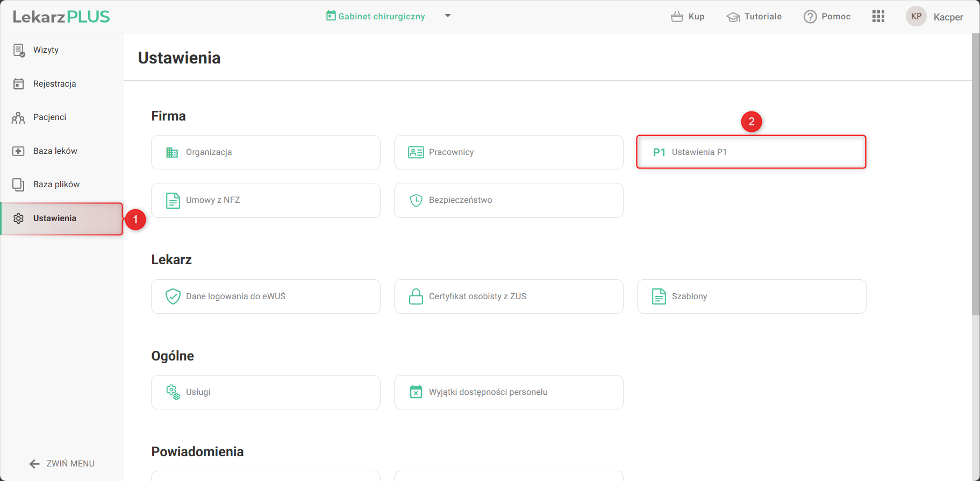The width and height of the screenshot is (980, 481).
Task: Open Wyjątki dostępności personelu card
Action: [508, 392]
